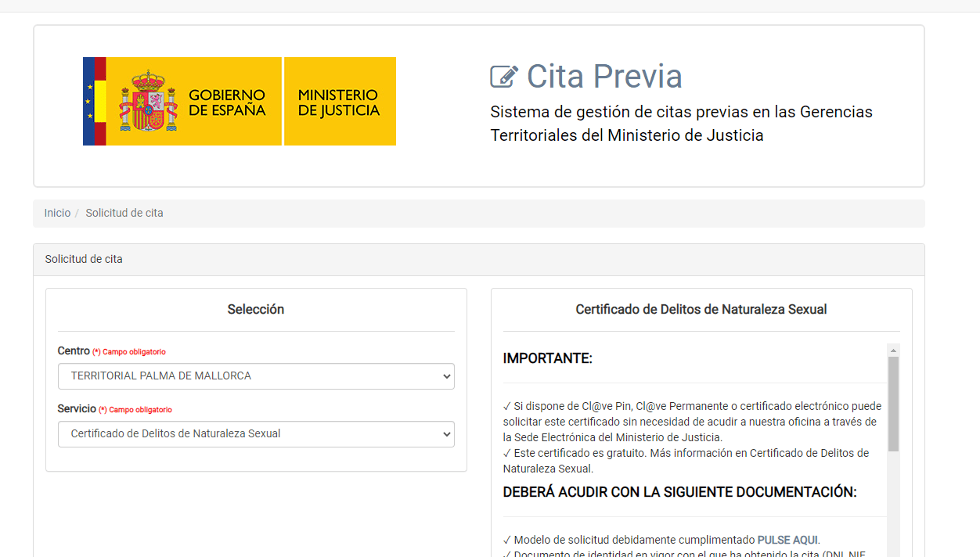Select the Inicio breadcrumb item
This screenshot has width=980, height=557.
click(x=57, y=212)
